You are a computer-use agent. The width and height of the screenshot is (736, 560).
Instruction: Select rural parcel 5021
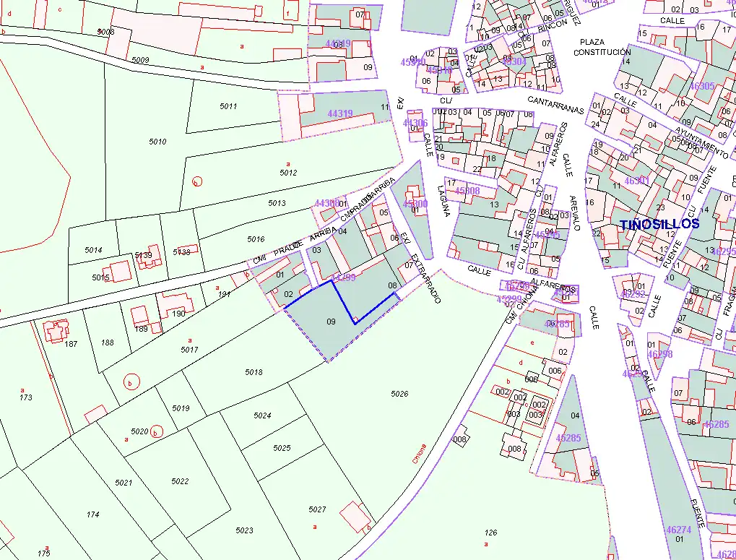(124, 483)
